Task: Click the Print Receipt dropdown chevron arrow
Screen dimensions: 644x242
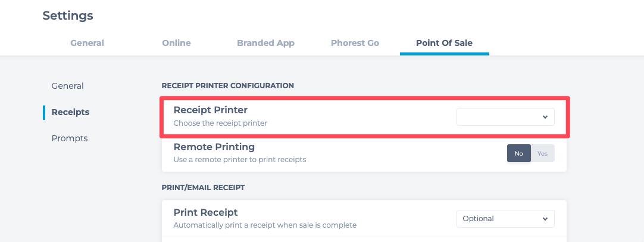Action: 545,219
